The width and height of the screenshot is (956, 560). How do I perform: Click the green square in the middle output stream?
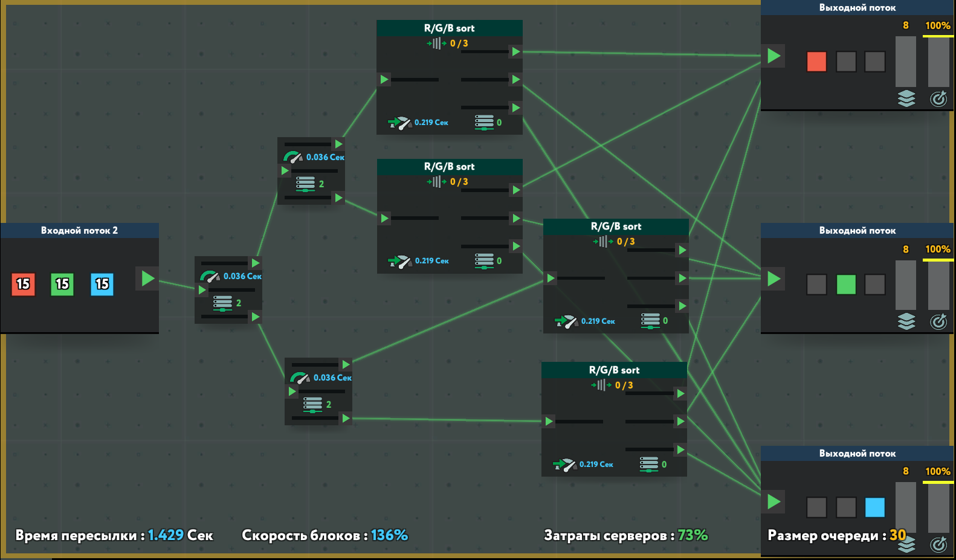coord(846,285)
